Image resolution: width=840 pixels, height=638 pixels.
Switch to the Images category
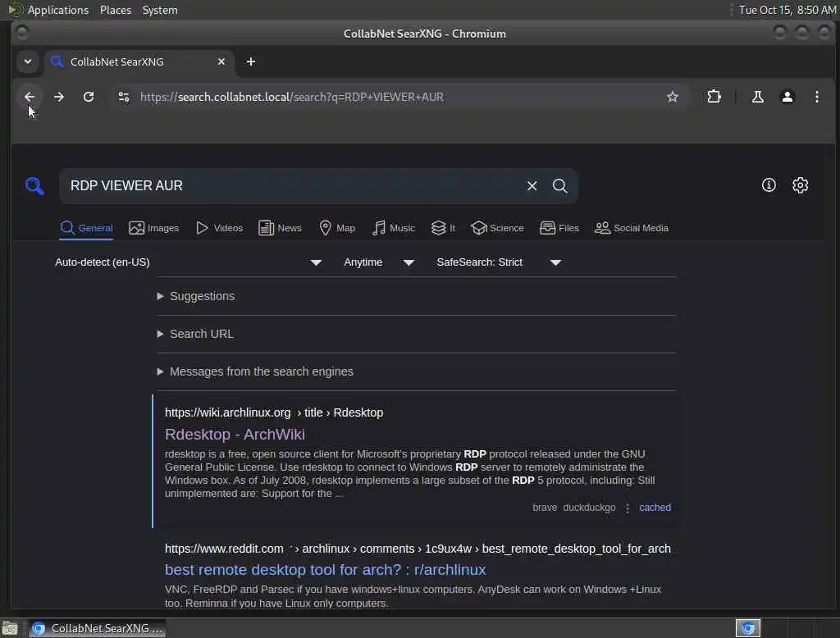tap(153, 228)
